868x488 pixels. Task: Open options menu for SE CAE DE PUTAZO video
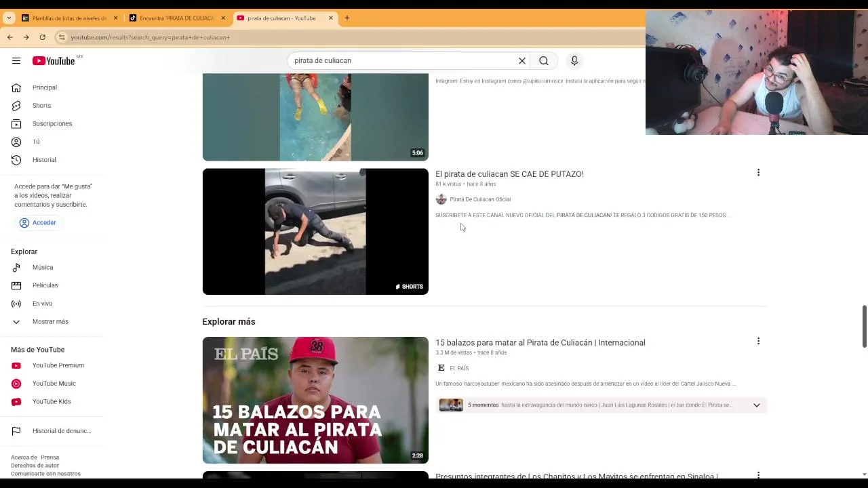pos(758,173)
